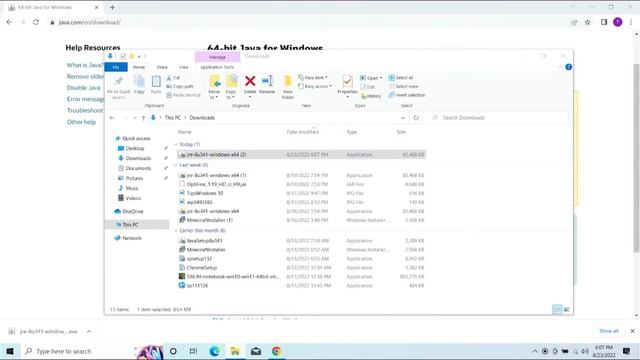Open the Open button dropdown in ribbon
This screenshot has width=640, height=360.
pyautogui.click(x=381, y=78)
